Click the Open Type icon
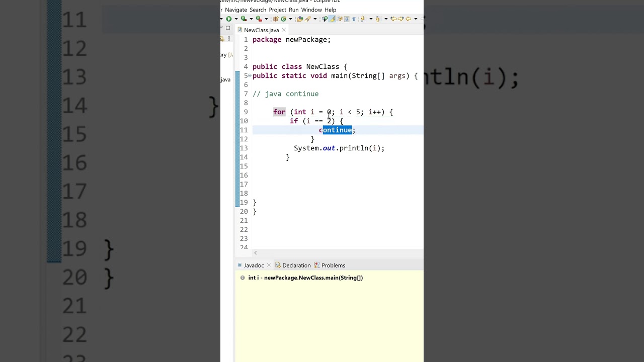Image resolution: width=644 pixels, height=362 pixels. 300,19
